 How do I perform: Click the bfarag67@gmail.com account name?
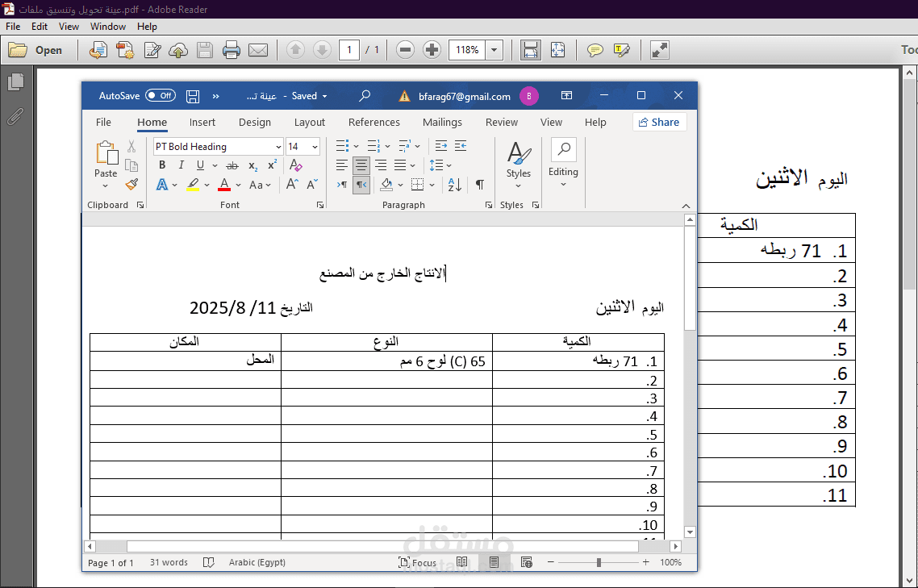click(x=465, y=97)
